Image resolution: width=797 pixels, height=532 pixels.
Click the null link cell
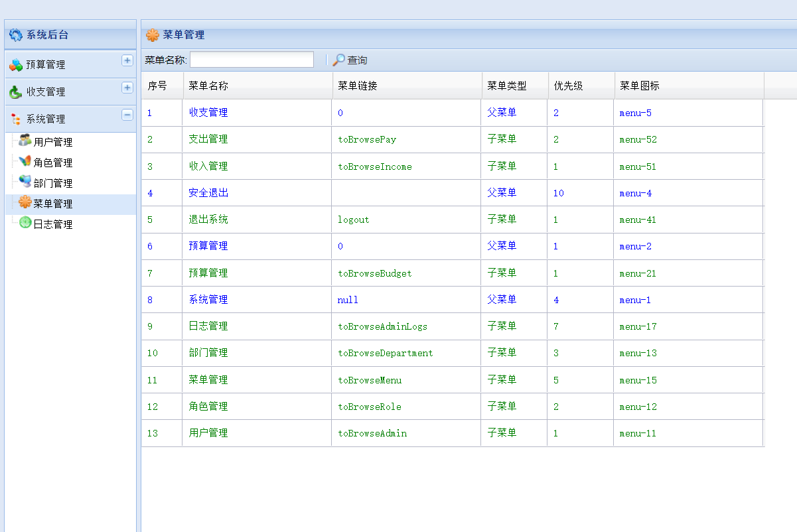pos(406,299)
